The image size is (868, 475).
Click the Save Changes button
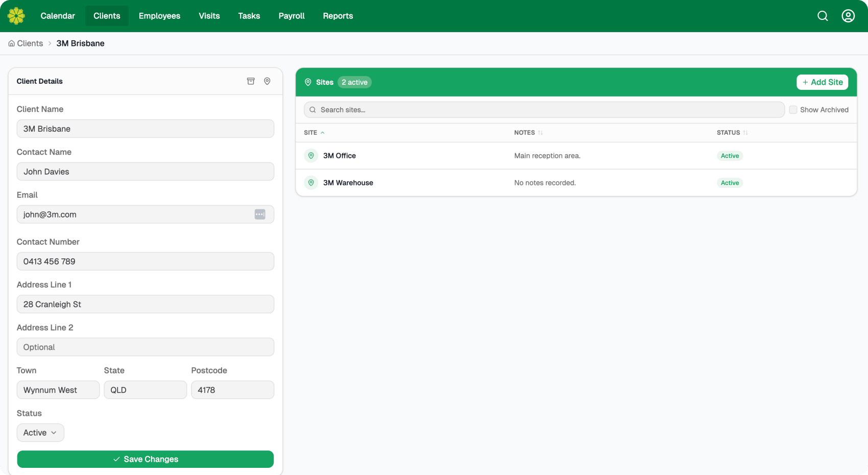[x=145, y=459]
